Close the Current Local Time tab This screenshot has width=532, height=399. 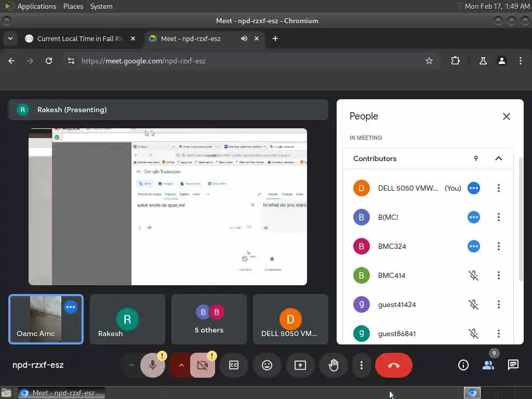(133, 38)
